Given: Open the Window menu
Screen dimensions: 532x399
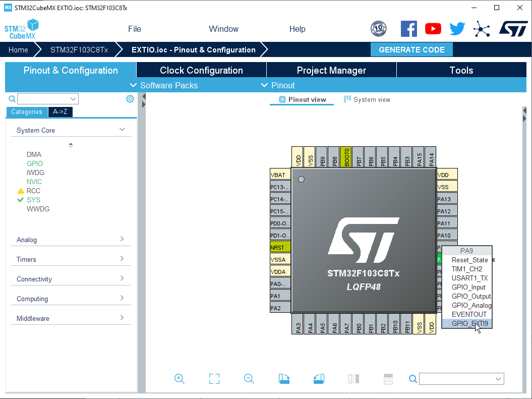Looking at the screenshot, I should [223, 29].
